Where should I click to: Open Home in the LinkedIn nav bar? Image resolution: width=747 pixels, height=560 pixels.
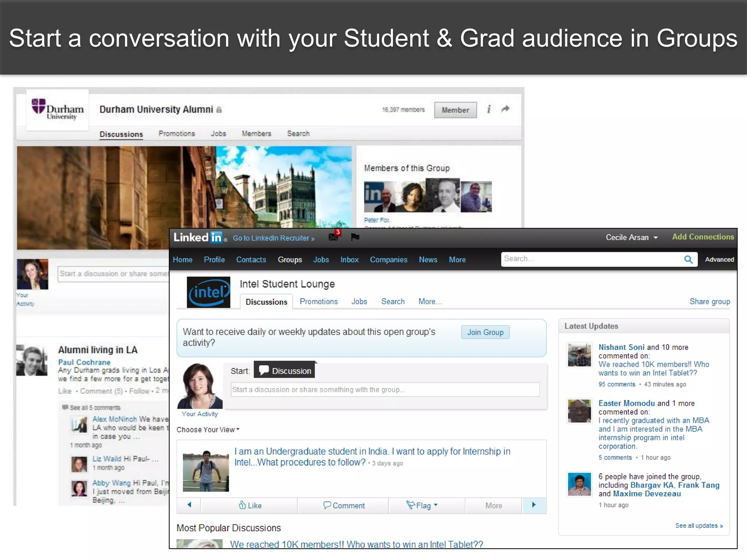(x=182, y=260)
